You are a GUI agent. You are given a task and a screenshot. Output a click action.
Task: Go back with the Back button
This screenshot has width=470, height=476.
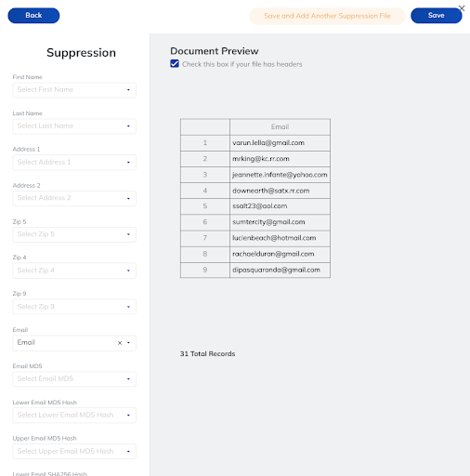coord(33,16)
